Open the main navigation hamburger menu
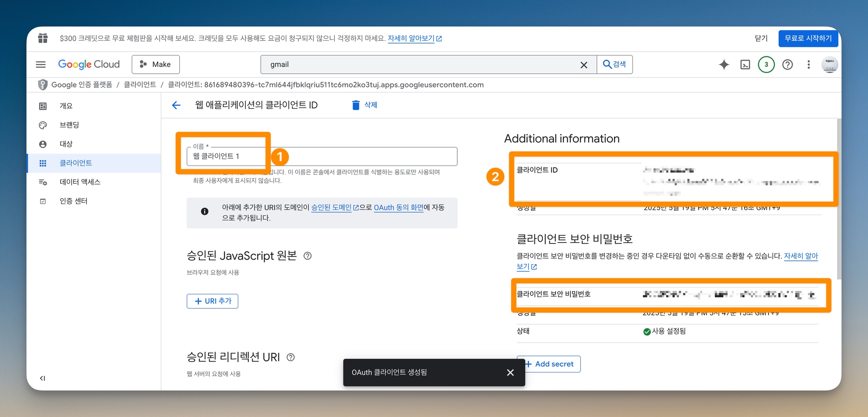868x417 pixels. pyautogui.click(x=41, y=64)
